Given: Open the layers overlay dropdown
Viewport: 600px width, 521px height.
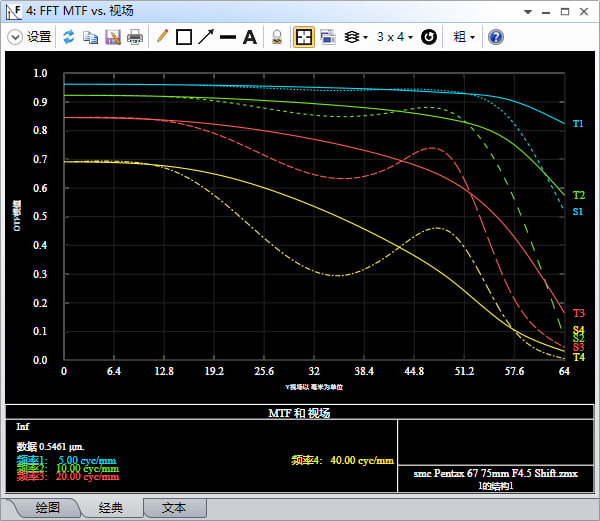Looking at the screenshot, I should pos(356,37).
